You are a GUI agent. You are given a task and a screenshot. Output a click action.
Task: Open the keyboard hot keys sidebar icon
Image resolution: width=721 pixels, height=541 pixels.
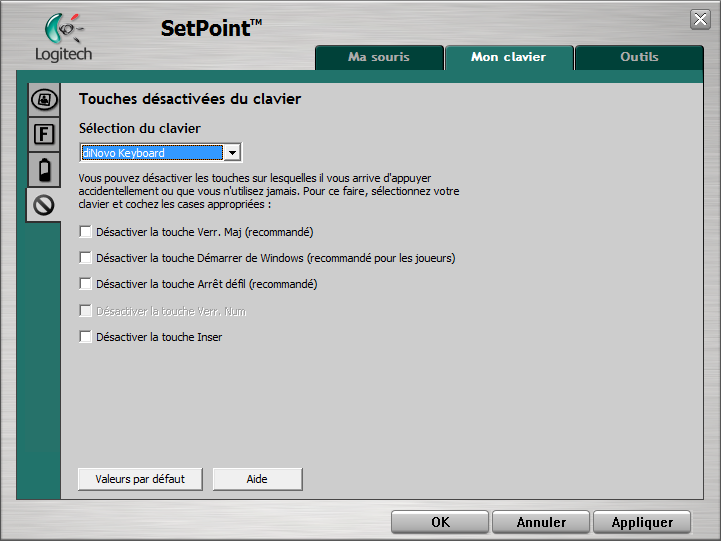[44, 100]
